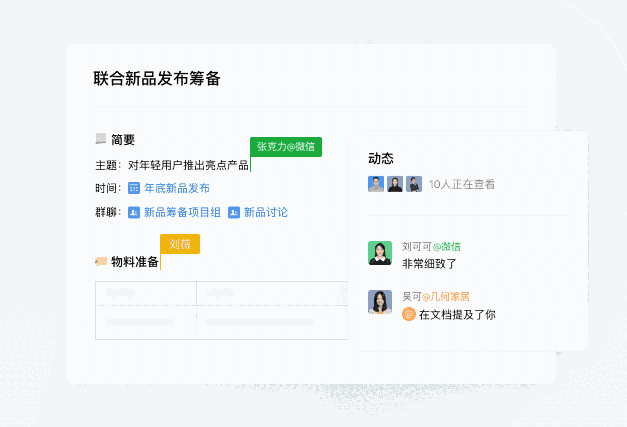Screen dimensions: 627x427
Task: Click the second viewer avatar in dark clothing
Action: point(395,184)
